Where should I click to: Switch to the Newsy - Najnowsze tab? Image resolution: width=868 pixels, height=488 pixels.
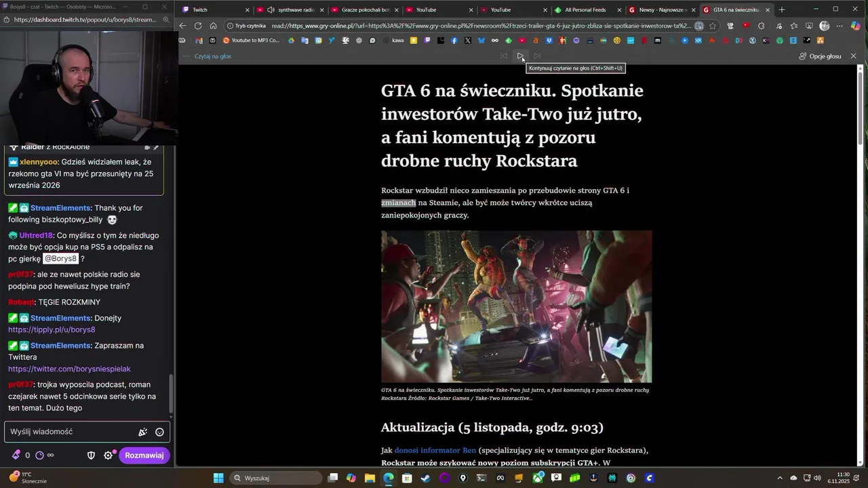click(661, 10)
